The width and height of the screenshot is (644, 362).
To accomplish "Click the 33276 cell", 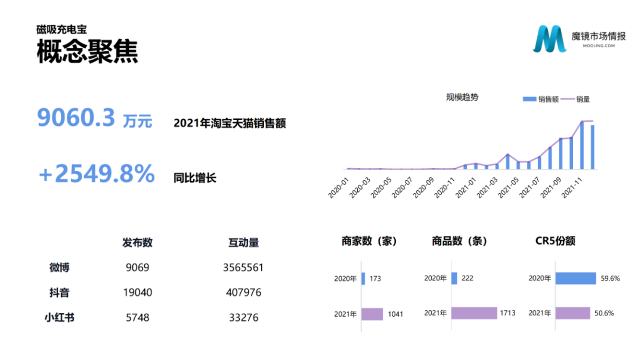I will [x=243, y=318].
